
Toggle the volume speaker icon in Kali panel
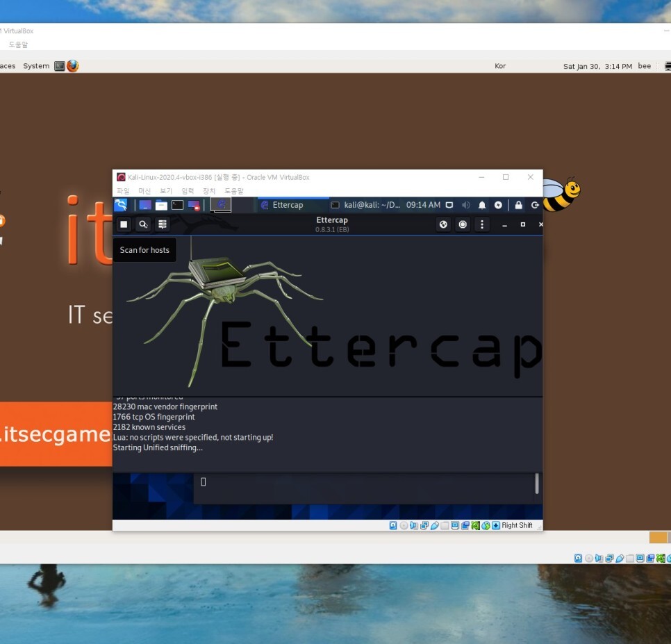(465, 205)
